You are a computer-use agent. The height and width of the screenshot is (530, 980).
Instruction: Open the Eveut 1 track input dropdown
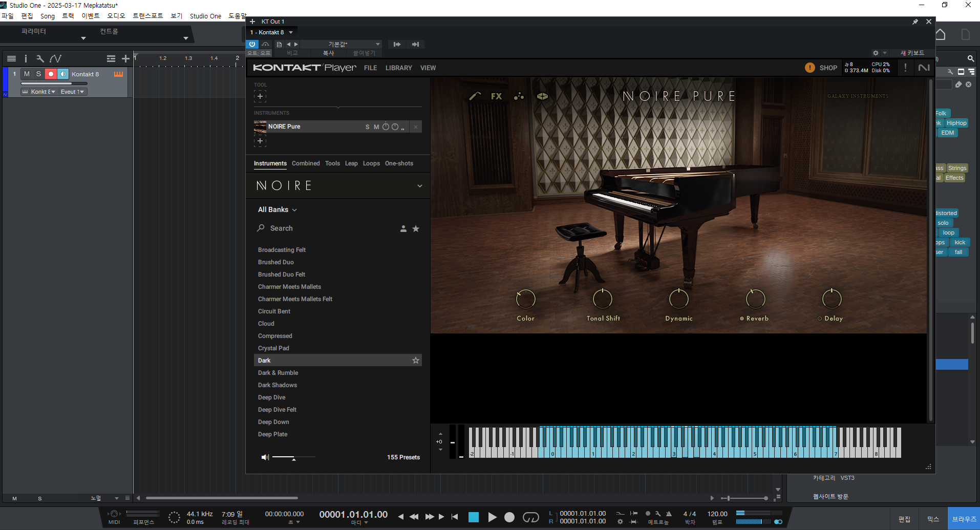72,92
